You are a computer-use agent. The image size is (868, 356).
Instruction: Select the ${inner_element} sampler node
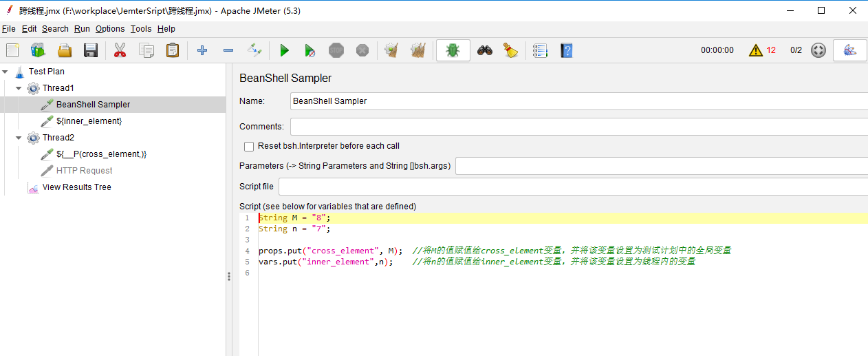(x=89, y=121)
